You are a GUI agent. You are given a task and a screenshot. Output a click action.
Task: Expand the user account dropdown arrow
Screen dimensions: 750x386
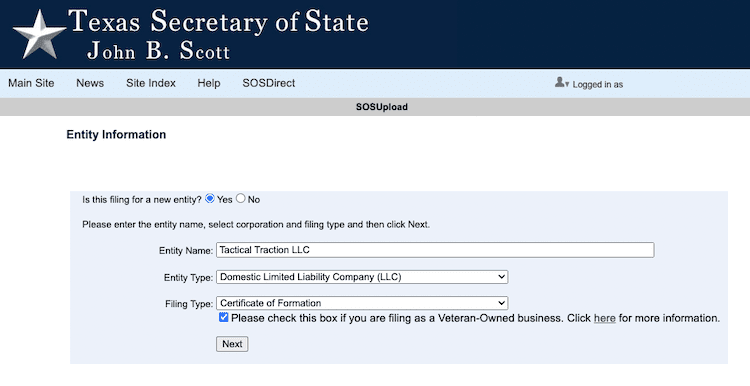tap(567, 85)
